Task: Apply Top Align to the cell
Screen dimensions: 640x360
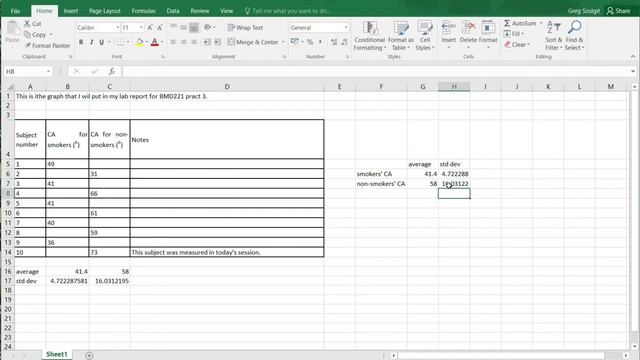Action: 173,27
